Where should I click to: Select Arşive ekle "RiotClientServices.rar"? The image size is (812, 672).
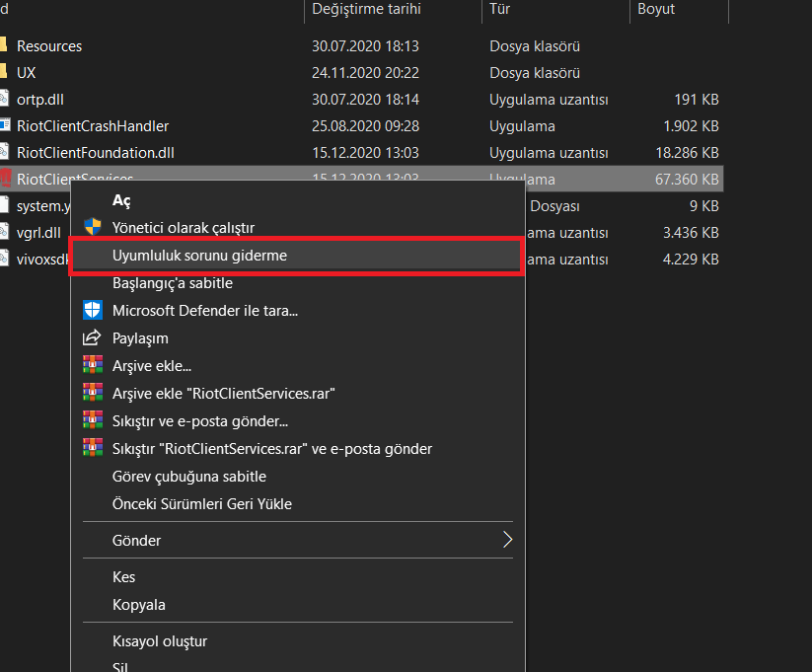coord(224,394)
